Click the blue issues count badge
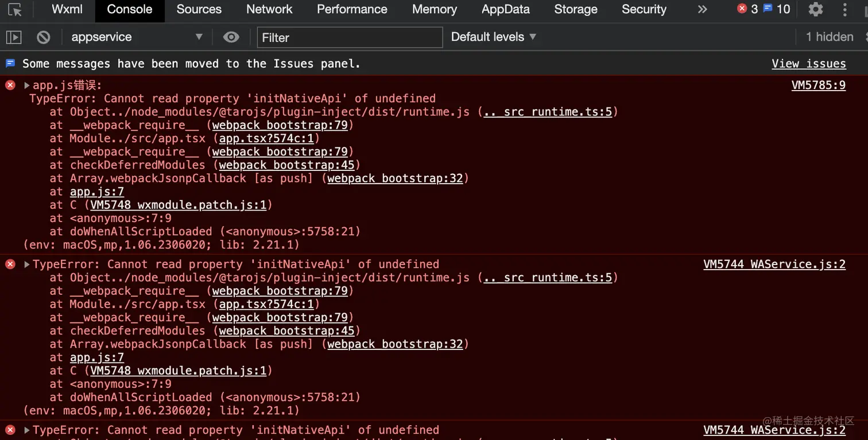Screen dimensions: 868x440 pyautogui.click(x=777, y=9)
